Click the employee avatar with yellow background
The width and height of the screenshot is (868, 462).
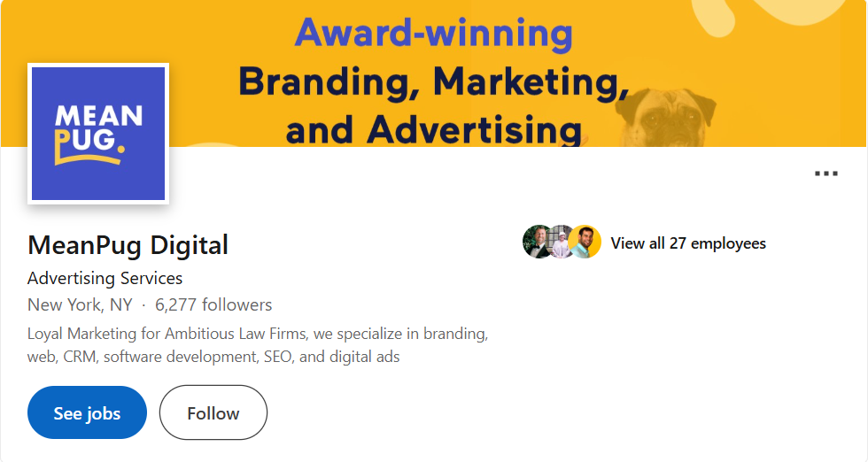point(585,242)
